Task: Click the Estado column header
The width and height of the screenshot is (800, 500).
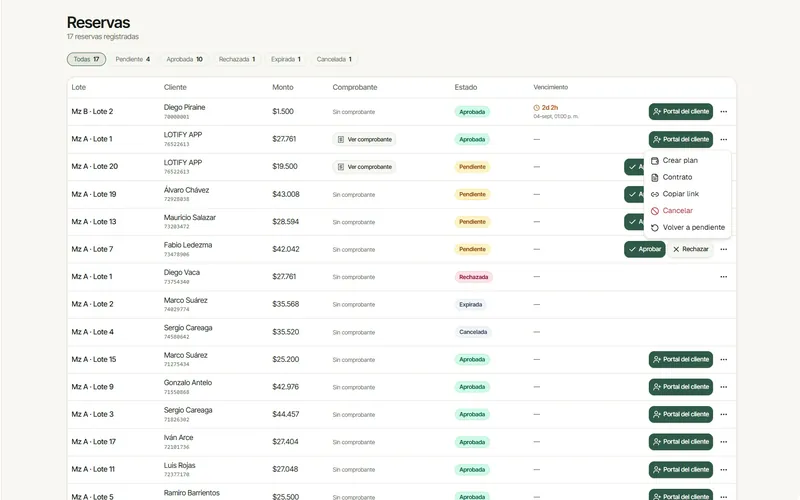Action: coord(466,87)
